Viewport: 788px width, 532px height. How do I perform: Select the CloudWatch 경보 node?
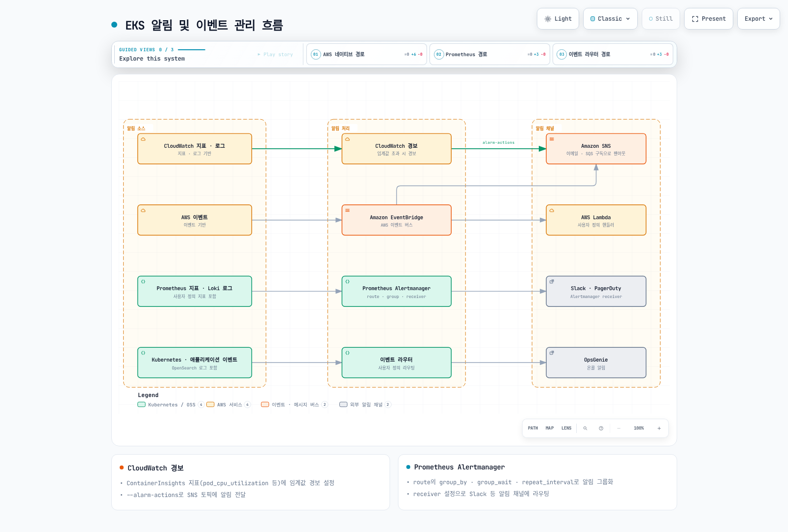(396, 149)
